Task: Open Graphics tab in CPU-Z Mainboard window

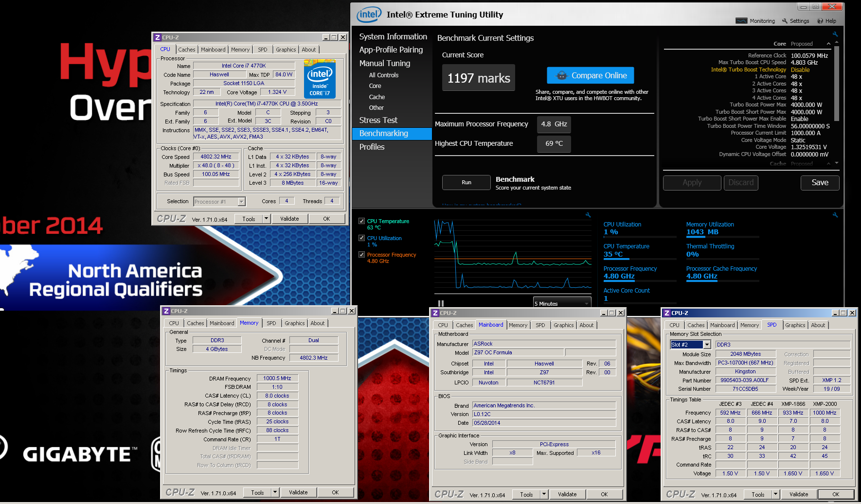Action: [x=564, y=325]
